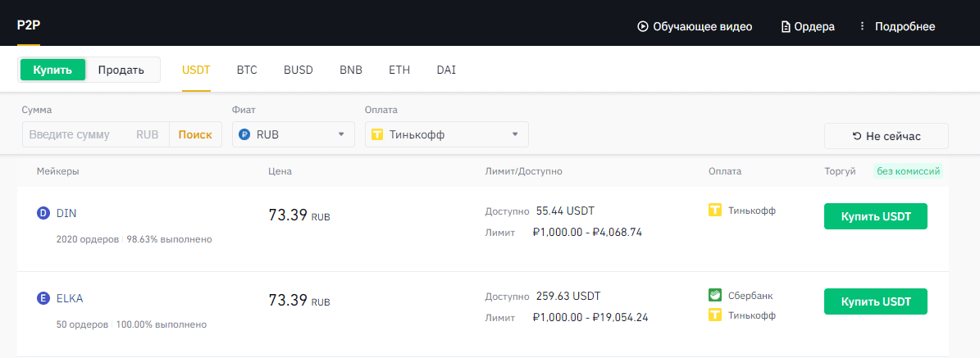Click the Введите сумму input field
980x358 pixels.
80,134
